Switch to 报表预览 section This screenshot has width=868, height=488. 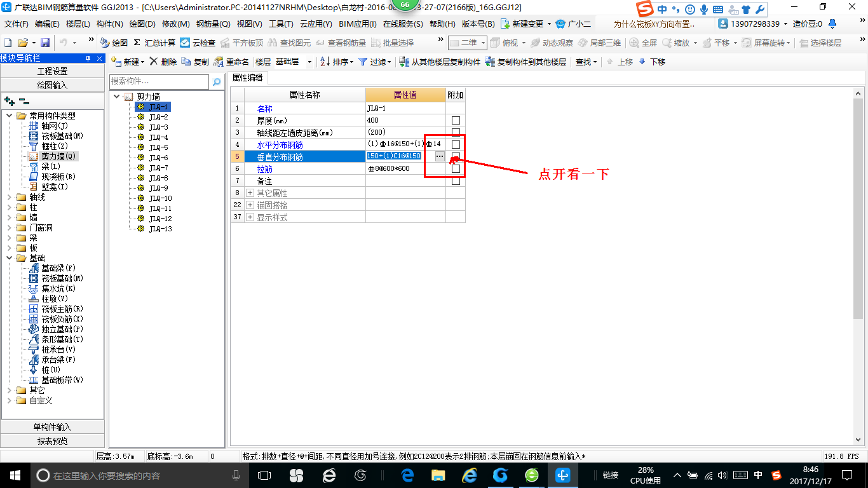(52, 440)
